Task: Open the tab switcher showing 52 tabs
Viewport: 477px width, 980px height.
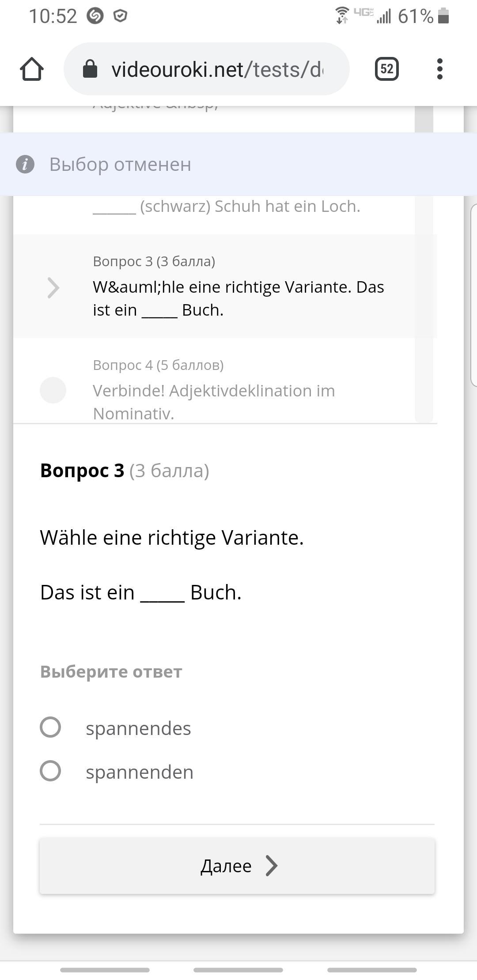Action: (386, 69)
